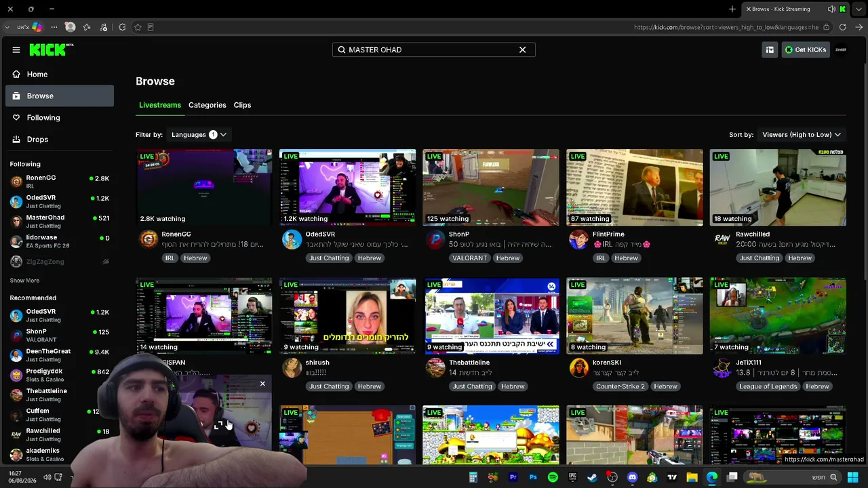Open Photoshop from the taskbar
Image resolution: width=868 pixels, height=488 pixels.
533,477
